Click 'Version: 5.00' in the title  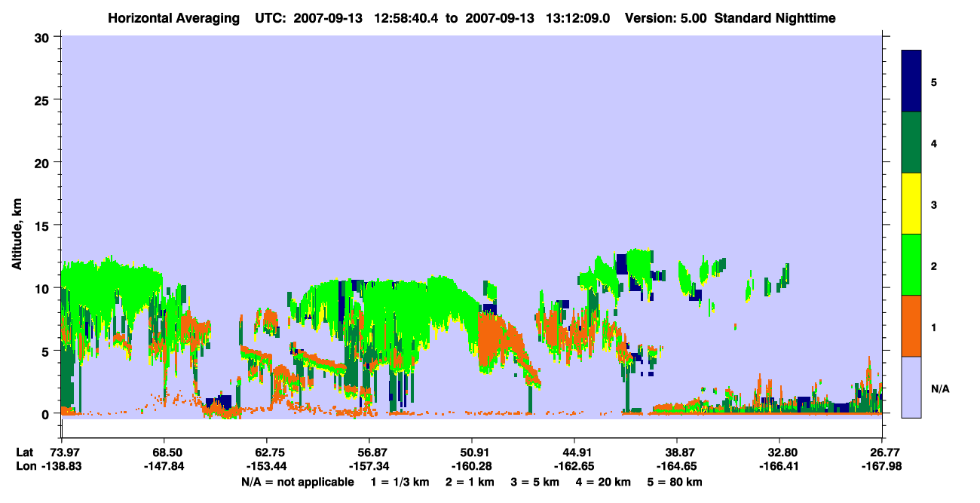tap(666, 17)
